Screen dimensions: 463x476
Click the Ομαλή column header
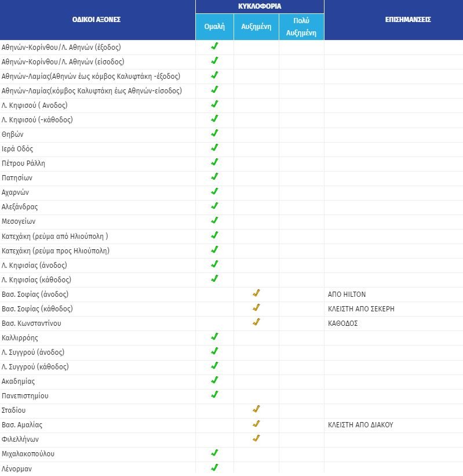[214, 27]
